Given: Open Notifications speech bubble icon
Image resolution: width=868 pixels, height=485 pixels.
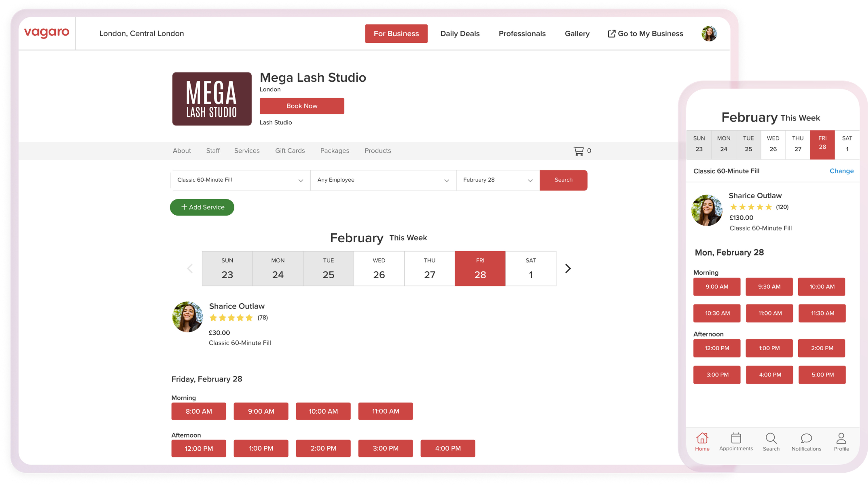Looking at the screenshot, I should pos(806,438).
